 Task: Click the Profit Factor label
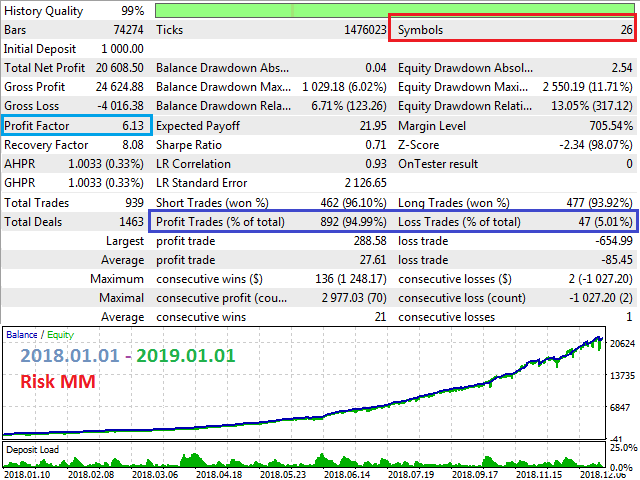tap(40, 126)
